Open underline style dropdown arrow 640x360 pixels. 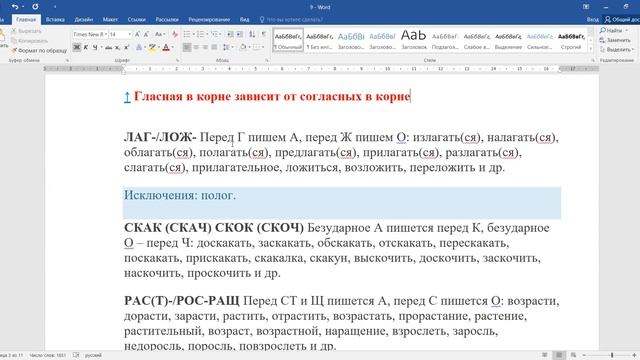coord(101,47)
